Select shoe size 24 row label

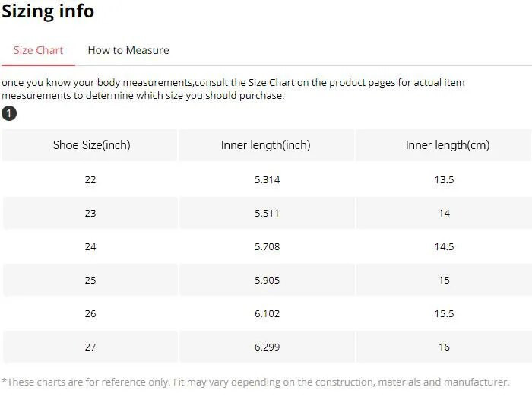click(91, 247)
